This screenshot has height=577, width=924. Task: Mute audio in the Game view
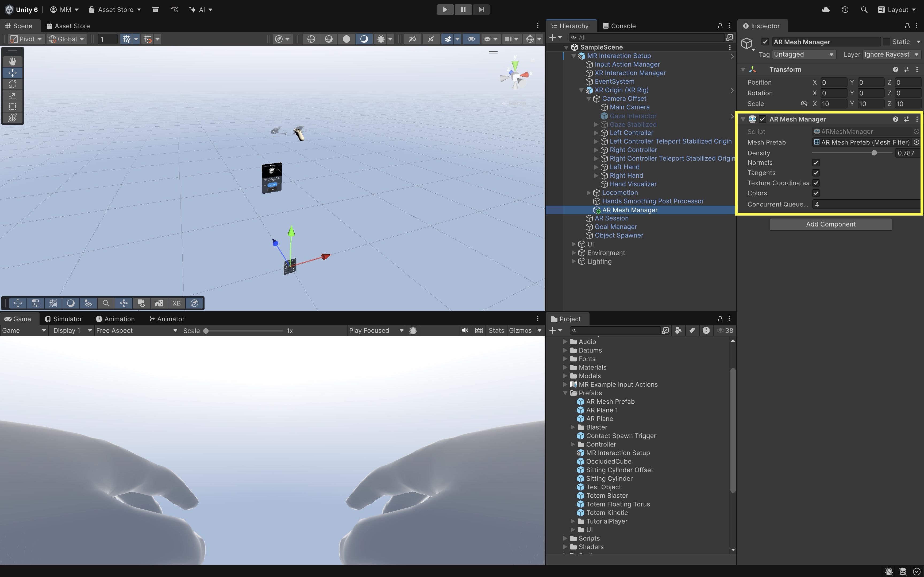coord(464,330)
